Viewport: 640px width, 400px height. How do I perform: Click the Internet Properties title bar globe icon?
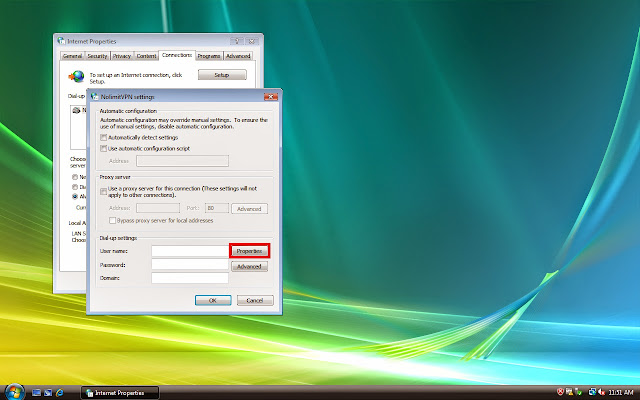[x=62, y=41]
